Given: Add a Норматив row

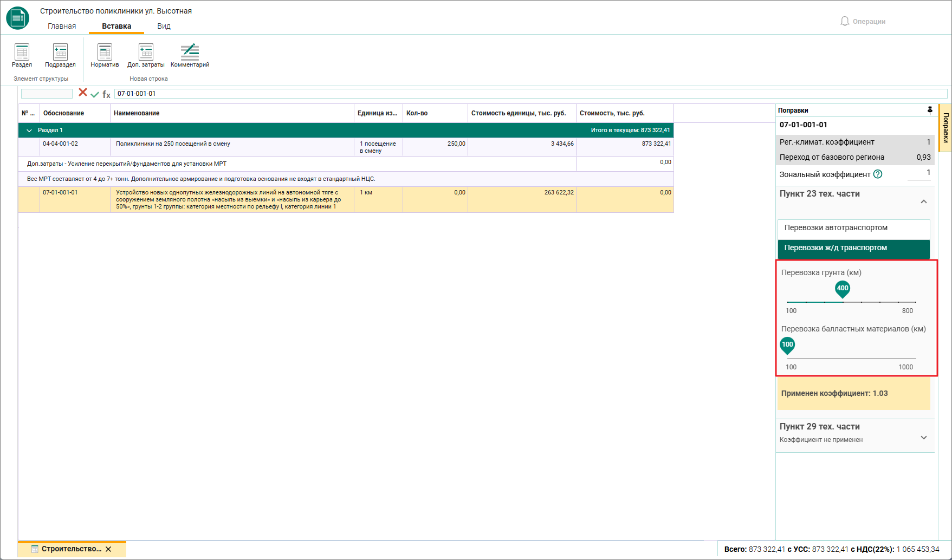Looking at the screenshot, I should click(x=105, y=56).
